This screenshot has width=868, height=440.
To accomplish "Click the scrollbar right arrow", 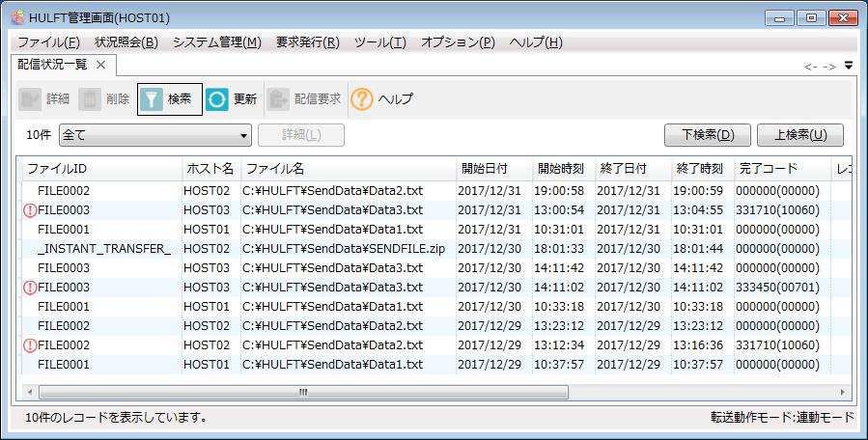I will click(843, 393).
